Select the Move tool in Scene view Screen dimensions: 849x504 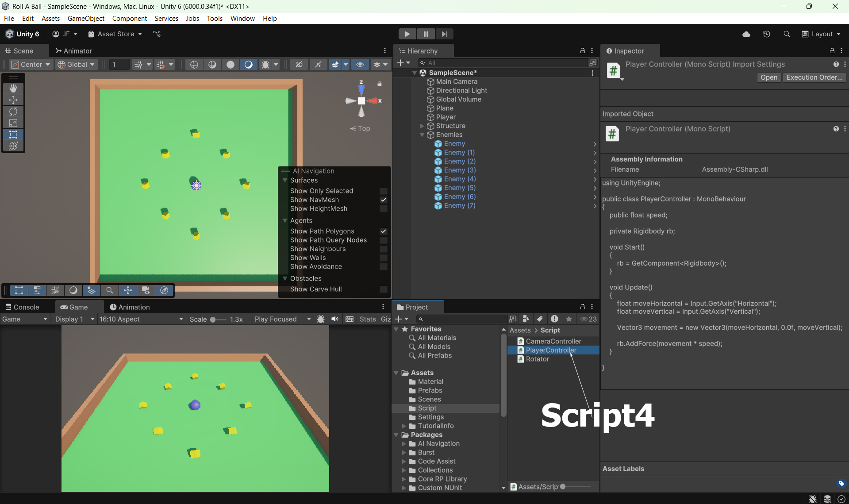click(x=13, y=100)
